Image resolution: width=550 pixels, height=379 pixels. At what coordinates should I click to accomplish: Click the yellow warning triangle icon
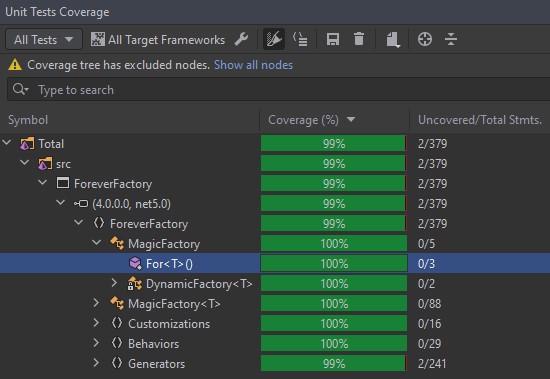pyautogui.click(x=15, y=65)
